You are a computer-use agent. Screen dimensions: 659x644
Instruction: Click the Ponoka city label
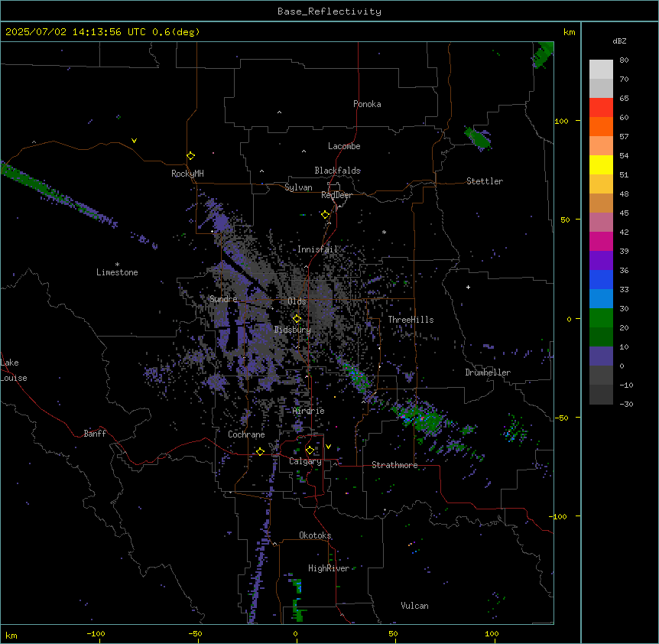[x=367, y=104]
